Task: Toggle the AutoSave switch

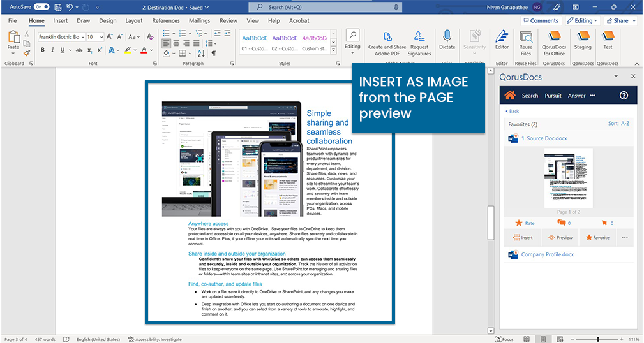Action: pyautogui.click(x=41, y=6)
